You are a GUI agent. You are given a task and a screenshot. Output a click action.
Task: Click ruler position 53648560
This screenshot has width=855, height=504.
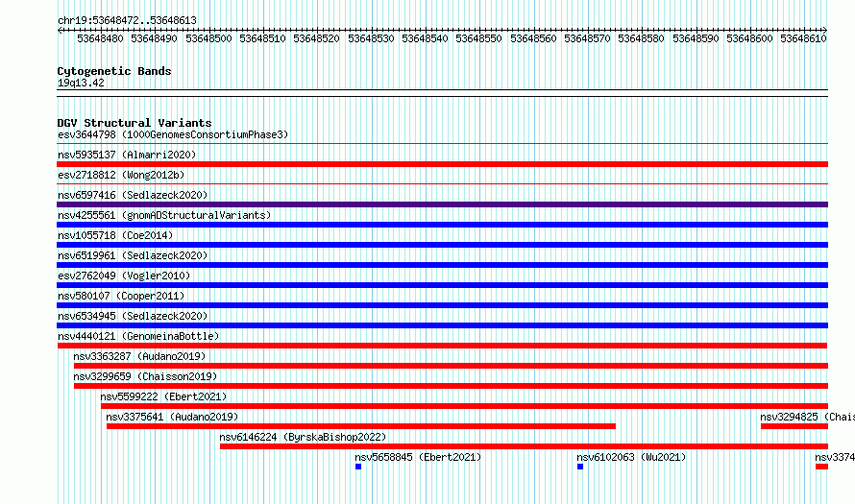tap(533, 38)
